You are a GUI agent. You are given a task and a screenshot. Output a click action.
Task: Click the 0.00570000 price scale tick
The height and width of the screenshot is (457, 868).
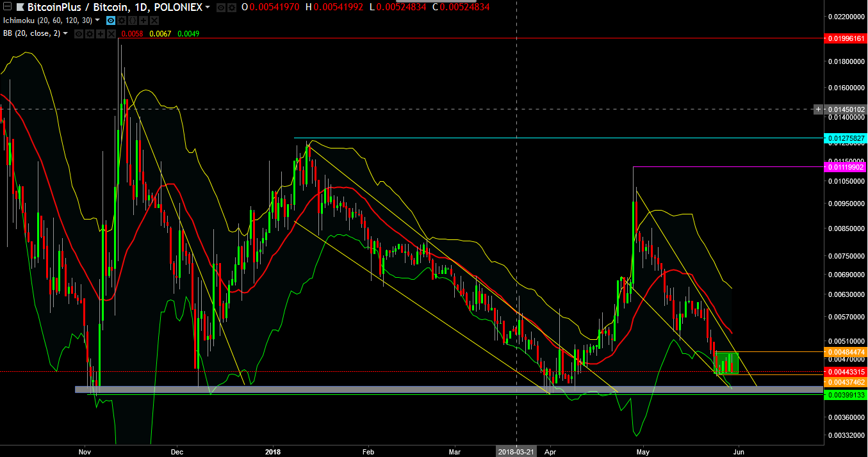(846, 317)
